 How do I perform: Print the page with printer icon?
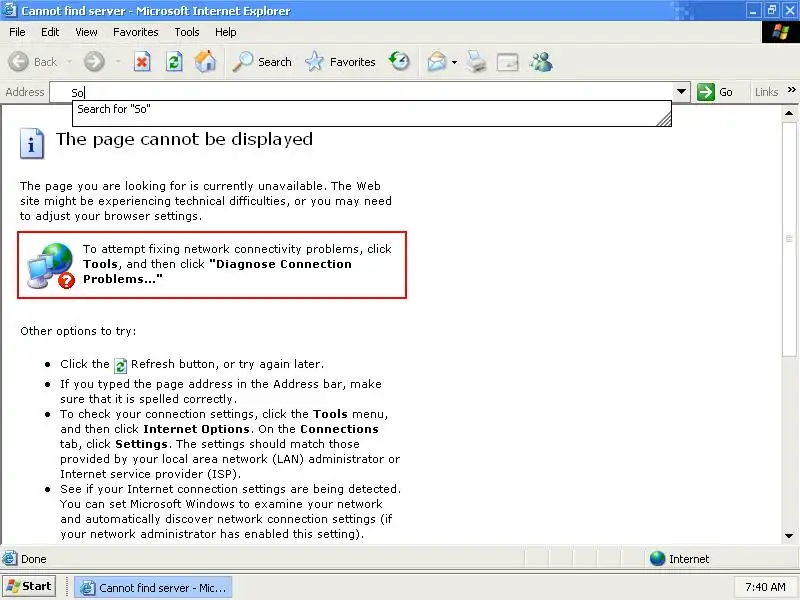[477, 62]
